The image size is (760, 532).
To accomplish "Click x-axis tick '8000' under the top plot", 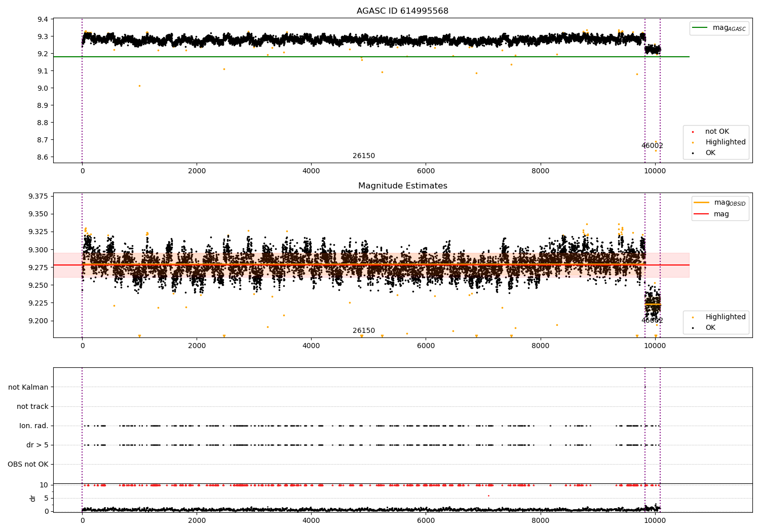I will pyautogui.click(x=540, y=171).
